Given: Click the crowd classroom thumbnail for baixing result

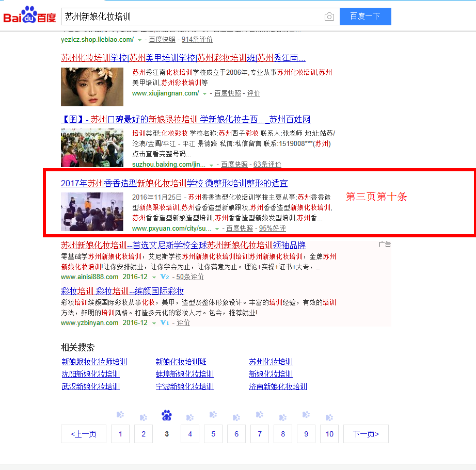Looking at the screenshot, I should coord(92,148).
